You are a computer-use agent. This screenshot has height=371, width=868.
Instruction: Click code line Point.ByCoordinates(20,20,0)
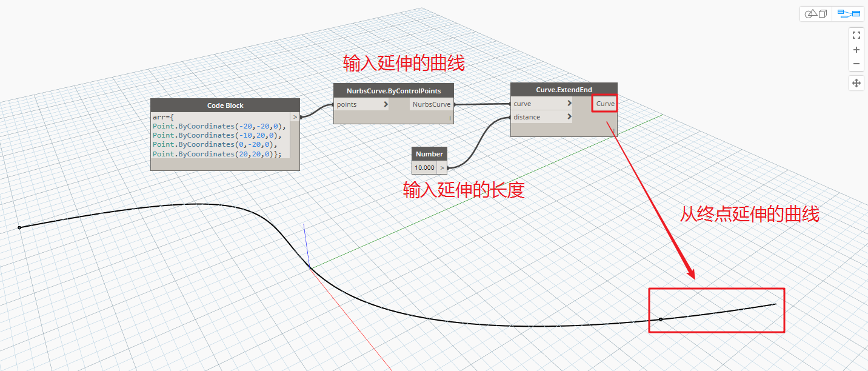pyautogui.click(x=217, y=154)
